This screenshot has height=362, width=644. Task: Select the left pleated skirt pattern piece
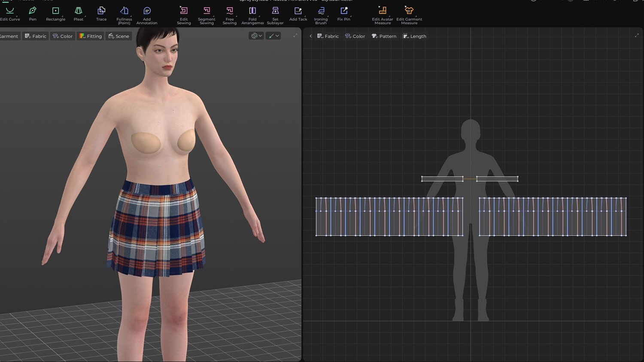click(389, 217)
